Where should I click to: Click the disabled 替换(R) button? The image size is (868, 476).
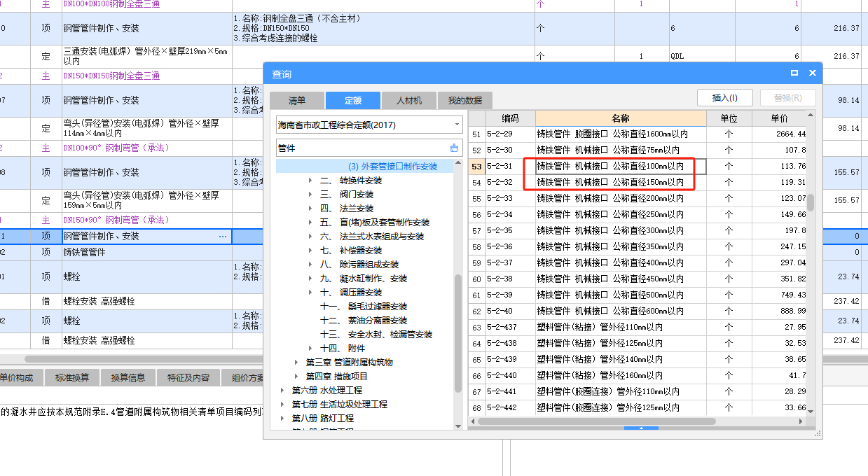tap(788, 97)
